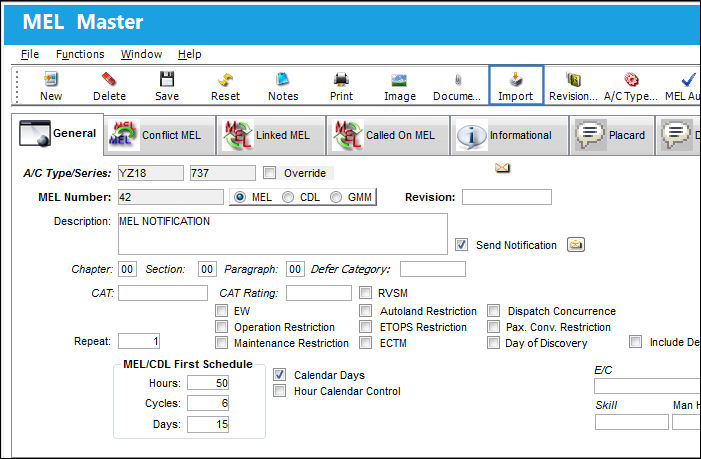Click the Days field showing 15

click(x=208, y=424)
